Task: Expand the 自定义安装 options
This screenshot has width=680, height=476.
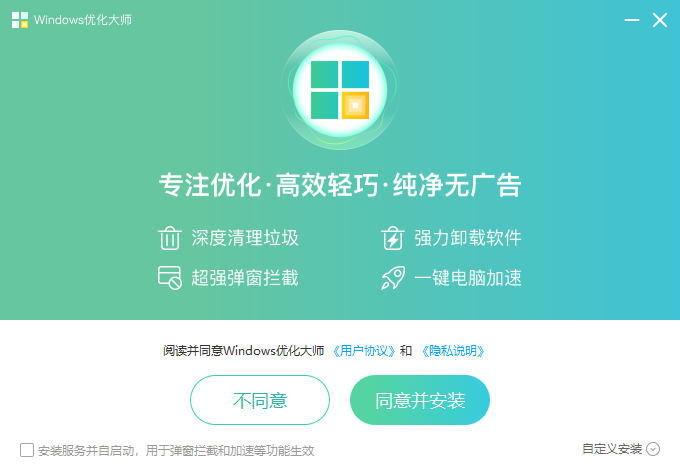Action: [612, 449]
